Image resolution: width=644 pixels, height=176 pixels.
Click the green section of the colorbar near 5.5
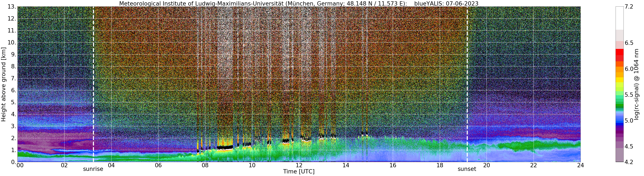(619, 96)
